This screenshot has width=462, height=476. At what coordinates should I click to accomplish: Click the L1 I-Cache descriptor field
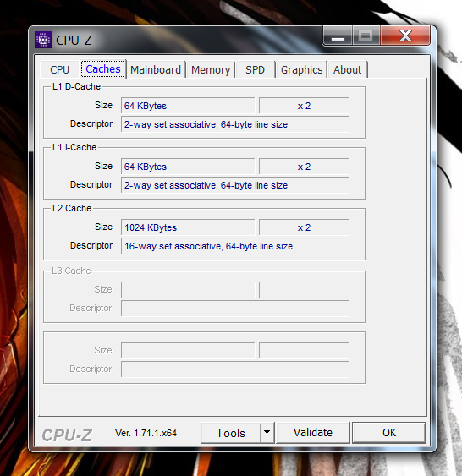(234, 185)
